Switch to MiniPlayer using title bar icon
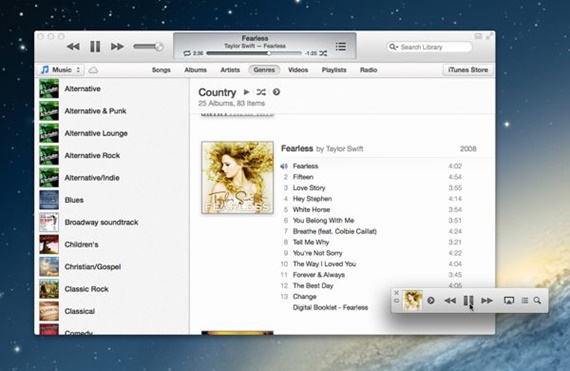The height and width of the screenshot is (371, 570). [478, 36]
